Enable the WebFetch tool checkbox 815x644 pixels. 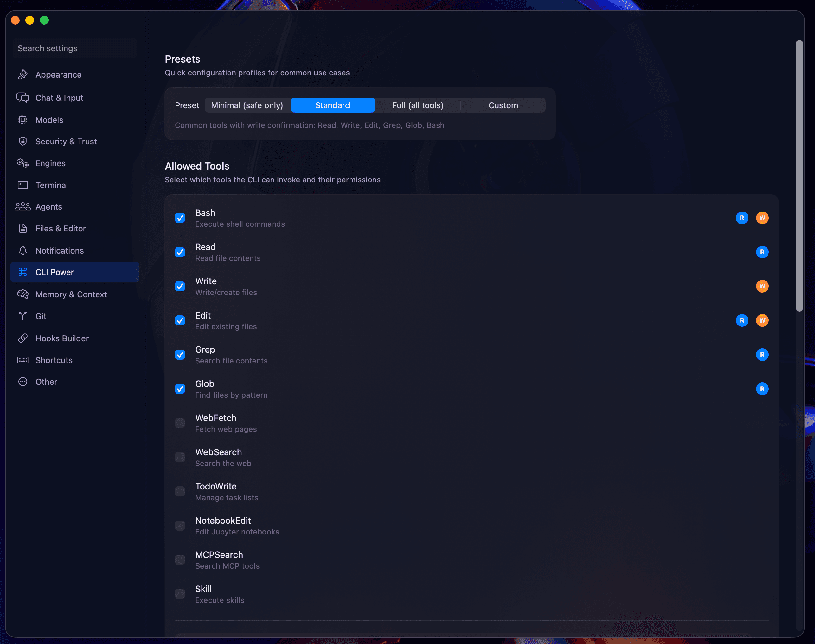tap(180, 423)
